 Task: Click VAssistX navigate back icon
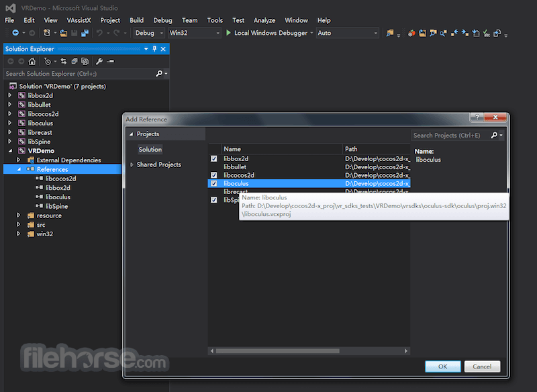[x=454, y=33]
